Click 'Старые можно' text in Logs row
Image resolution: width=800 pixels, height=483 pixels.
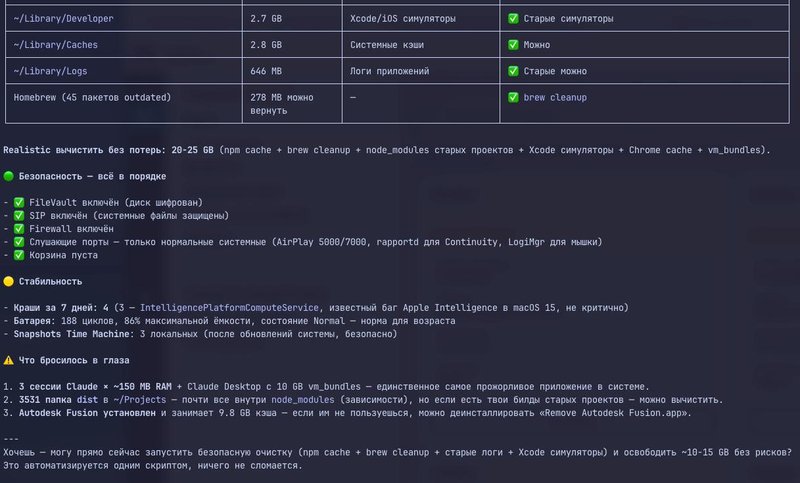pyautogui.click(x=555, y=71)
